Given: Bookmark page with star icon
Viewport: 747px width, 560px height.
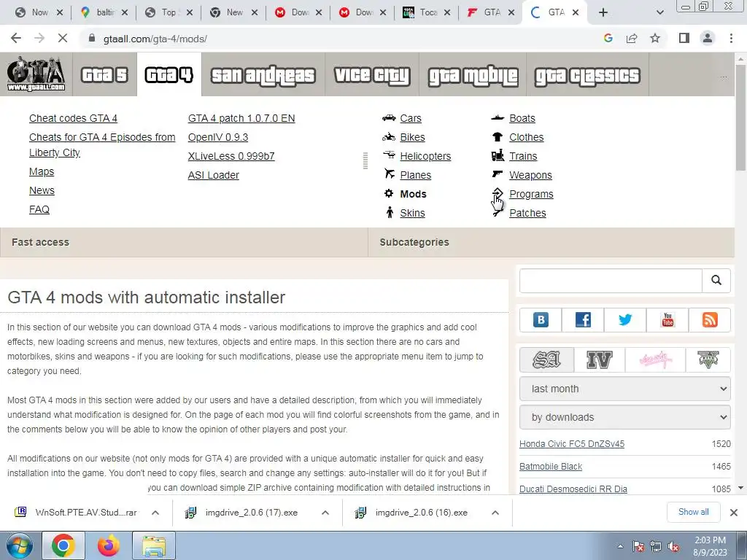Looking at the screenshot, I should pos(655,38).
